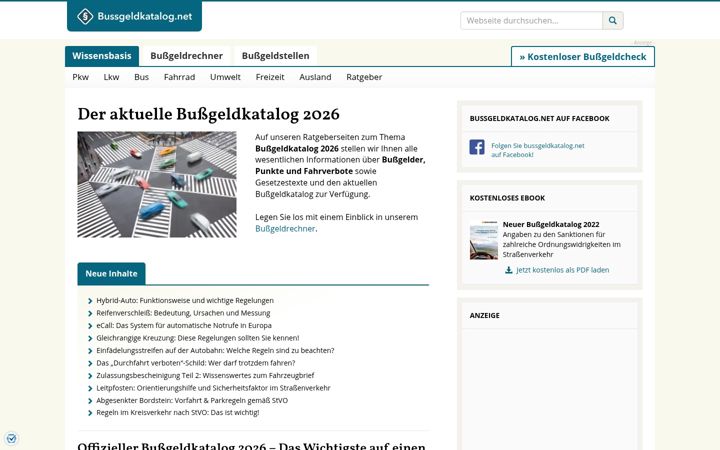This screenshot has width=720, height=450.
Task: Open the Pkw menu item
Action: pos(80,77)
